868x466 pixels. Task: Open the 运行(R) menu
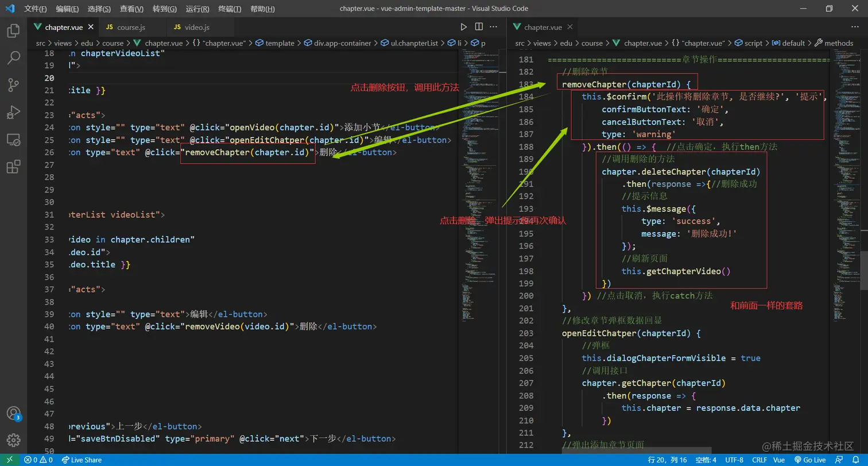(197, 9)
